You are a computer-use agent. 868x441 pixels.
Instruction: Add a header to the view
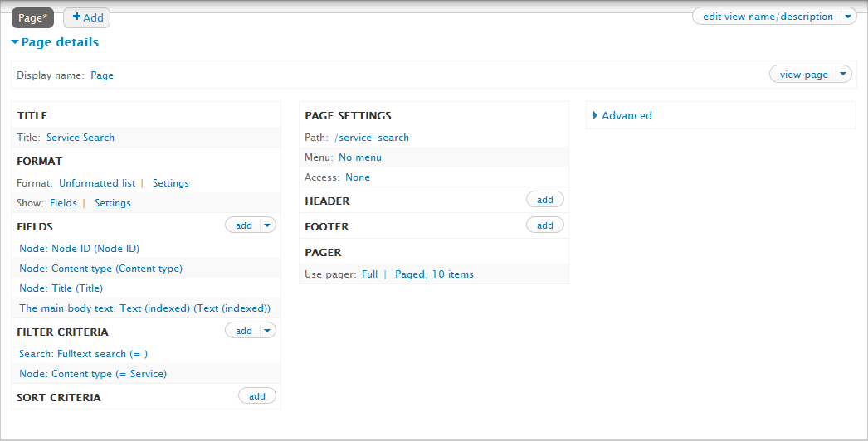coord(545,200)
